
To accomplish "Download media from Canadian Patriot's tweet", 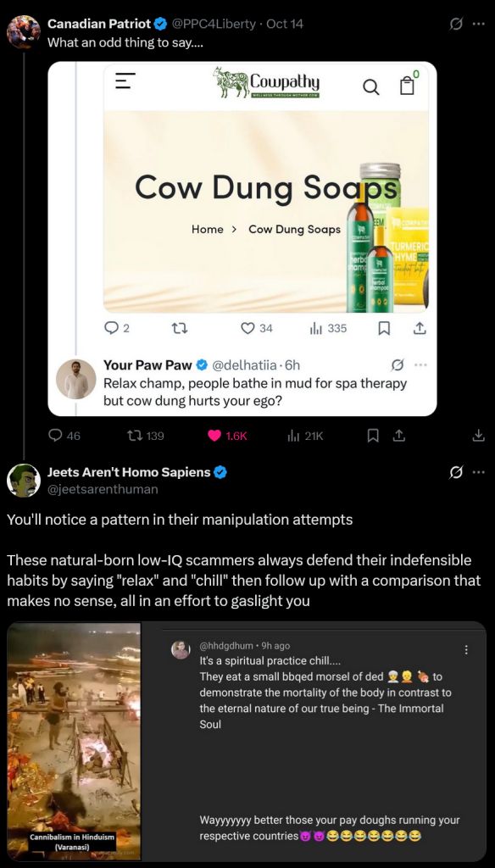I will click(x=478, y=436).
